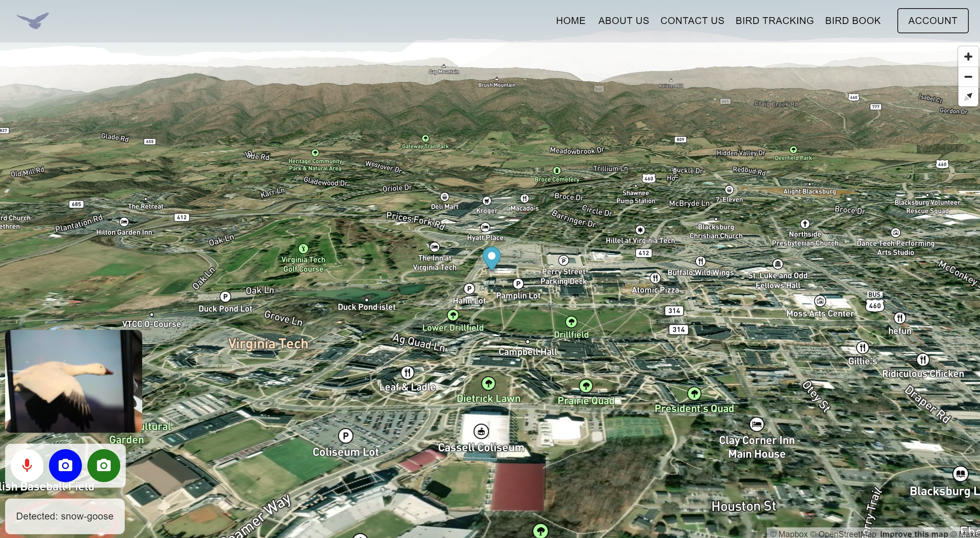Open Contact Us link
This screenshot has width=980, height=538.
pyautogui.click(x=692, y=21)
